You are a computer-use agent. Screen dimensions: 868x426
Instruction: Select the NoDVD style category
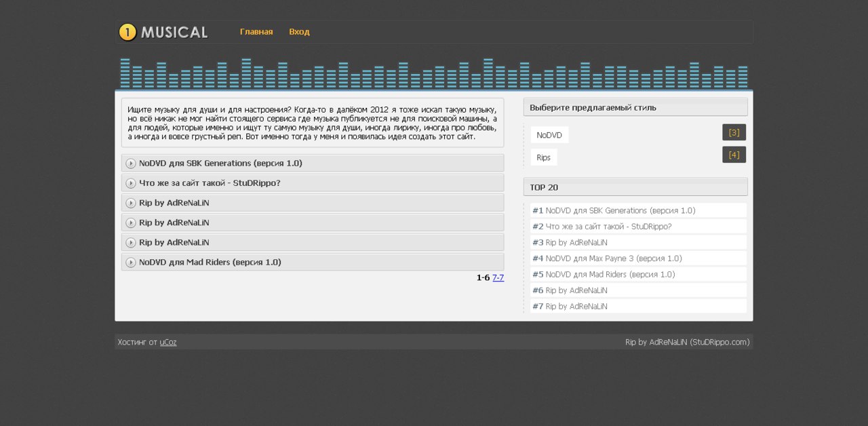549,135
